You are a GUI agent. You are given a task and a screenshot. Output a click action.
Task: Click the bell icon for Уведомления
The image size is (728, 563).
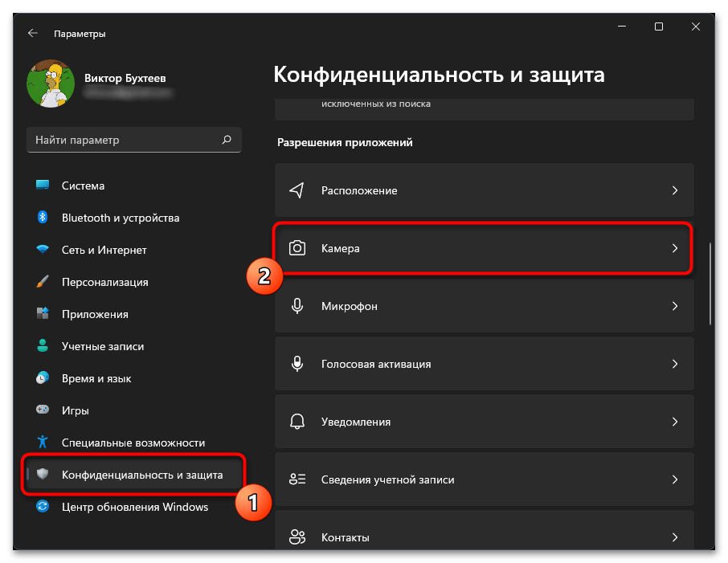(x=297, y=422)
